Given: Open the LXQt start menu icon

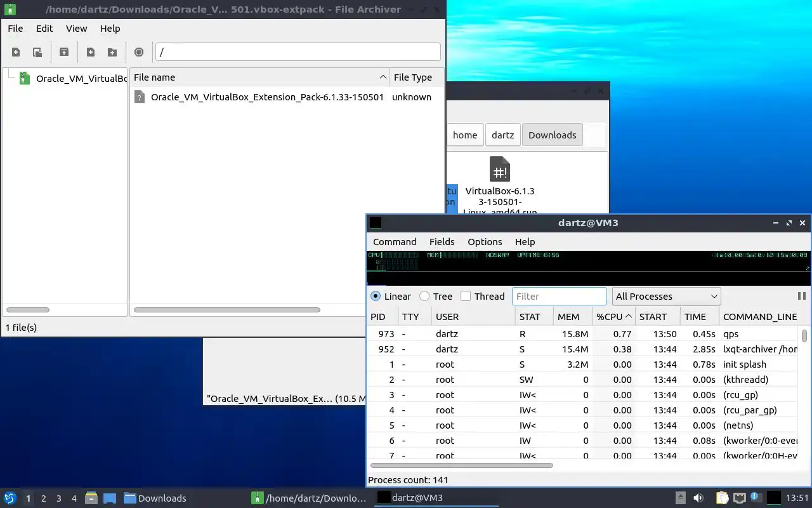Looking at the screenshot, I should click(10, 498).
